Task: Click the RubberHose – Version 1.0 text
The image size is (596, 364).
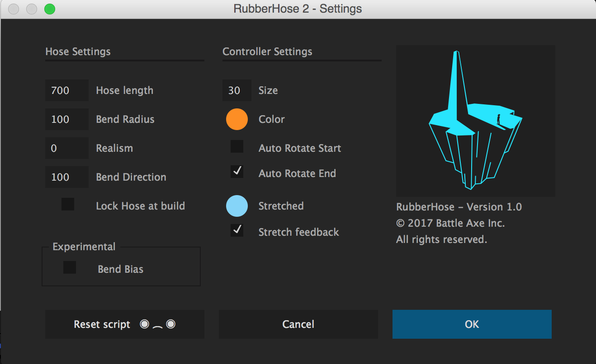Action: point(459,207)
